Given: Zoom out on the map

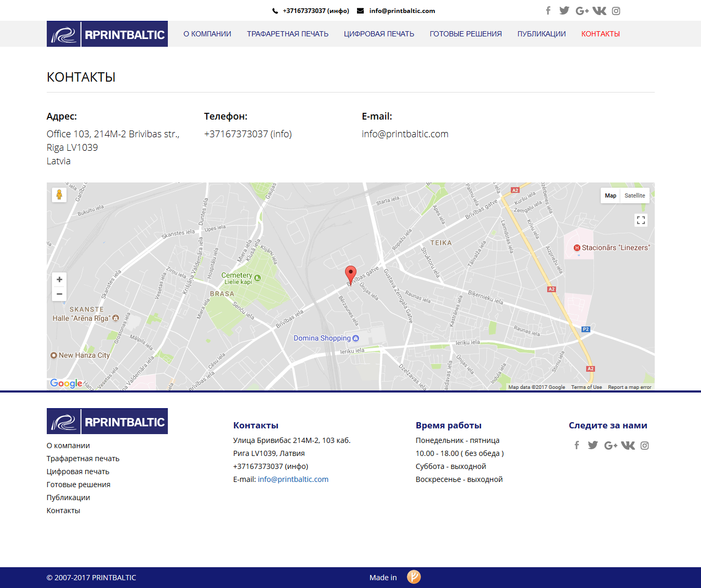Looking at the screenshot, I should 59,294.
